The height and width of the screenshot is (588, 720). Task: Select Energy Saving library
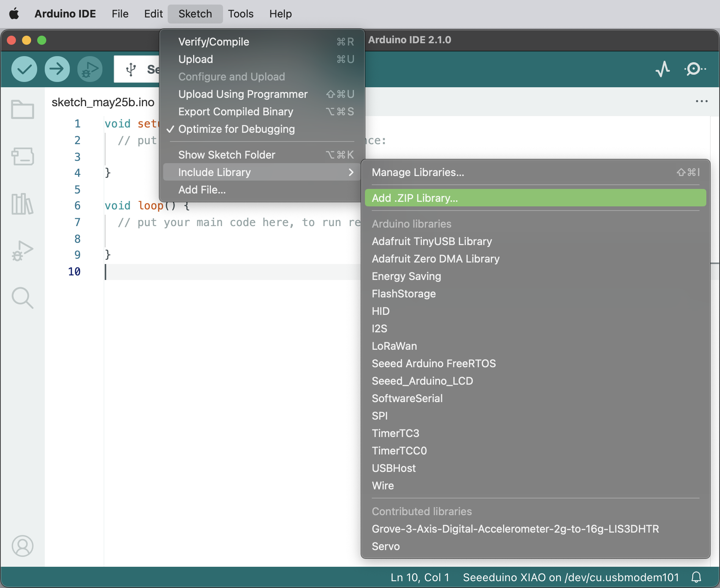pos(536,276)
